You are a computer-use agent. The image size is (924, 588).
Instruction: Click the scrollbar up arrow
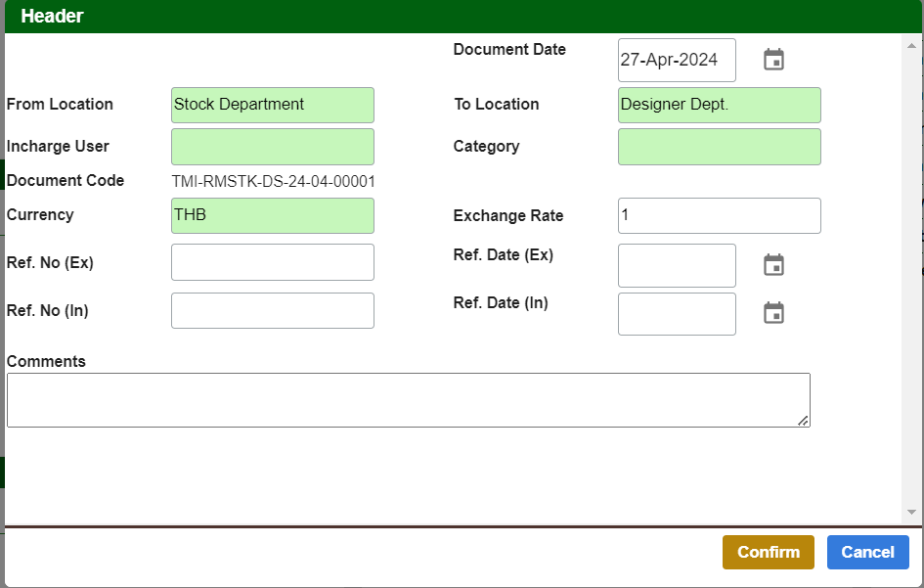[x=911, y=45]
